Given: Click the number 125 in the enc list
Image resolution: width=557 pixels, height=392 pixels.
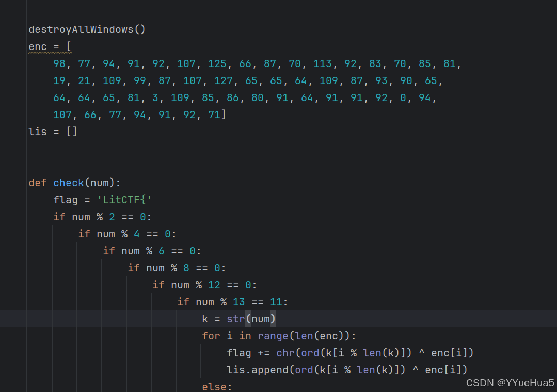Looking at the screenshot, I should click(x=217, y=63).
